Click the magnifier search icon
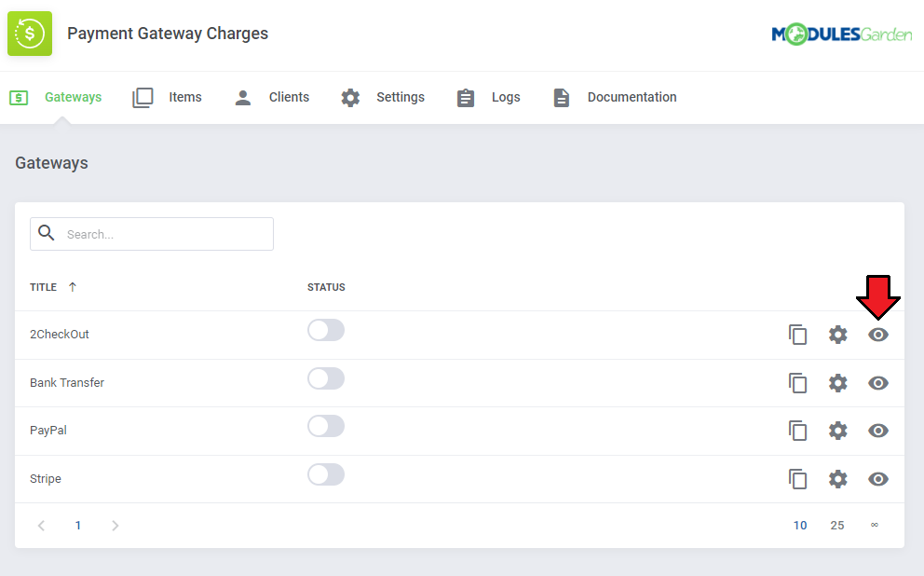Screen dimensions: 924x576 pyautogui.click(x=47, y=233)
